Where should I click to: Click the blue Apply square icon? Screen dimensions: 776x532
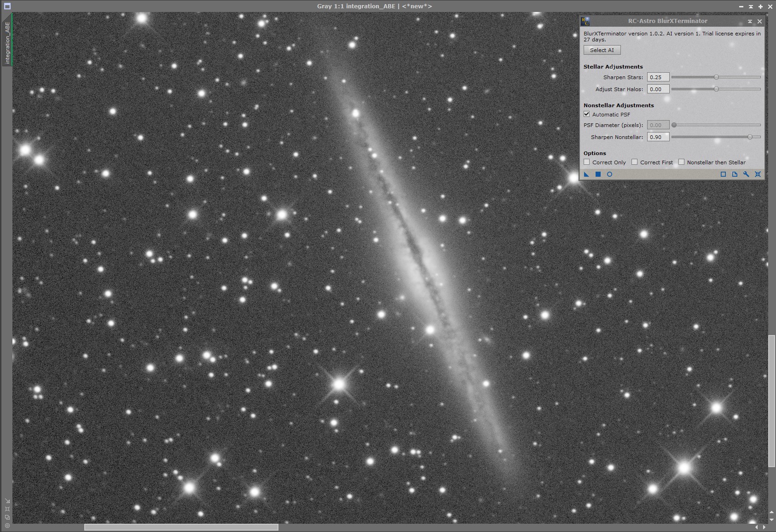coord(598,174)
